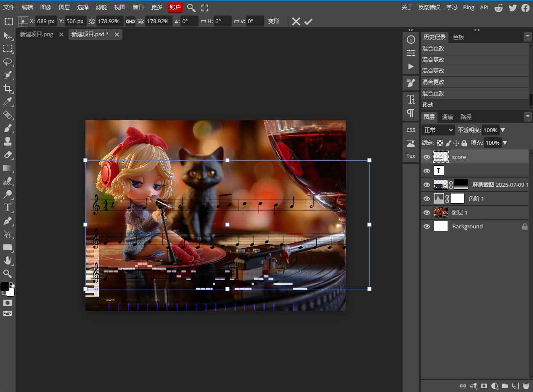The width and height of the screenshot is (533, 392).
Task: Open the CSS panel
Action: [x=411, y=130]
